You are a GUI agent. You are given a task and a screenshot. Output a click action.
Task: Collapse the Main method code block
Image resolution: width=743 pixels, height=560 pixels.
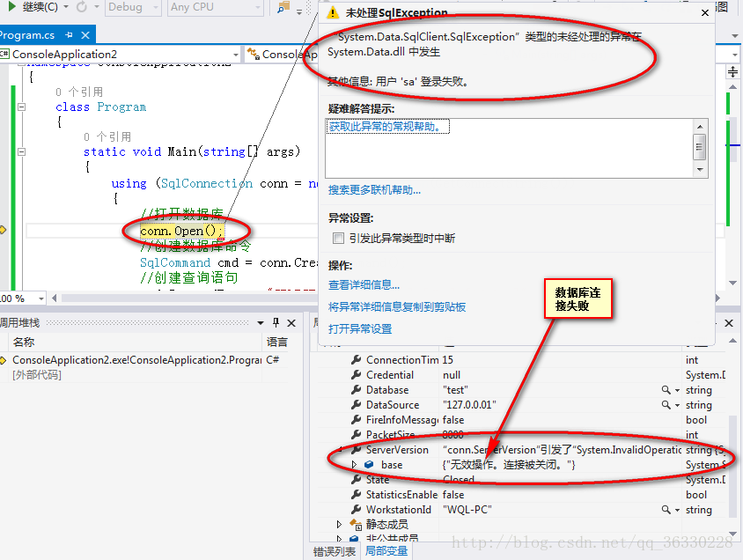[21, 151]
